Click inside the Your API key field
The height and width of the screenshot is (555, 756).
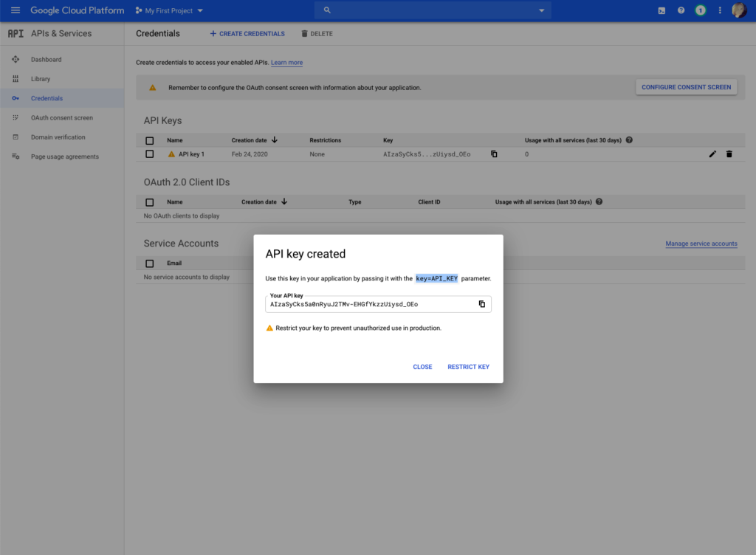[378, 304]
